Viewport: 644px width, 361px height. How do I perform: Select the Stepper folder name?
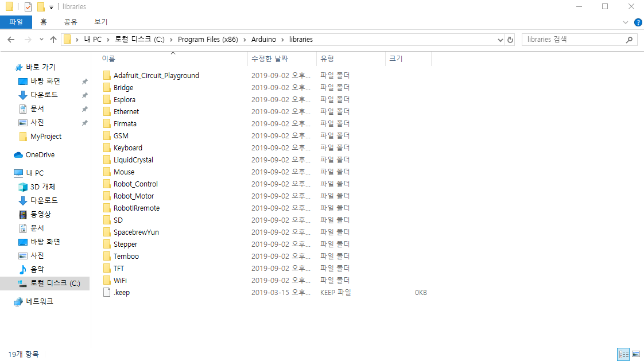pos(125,244)
